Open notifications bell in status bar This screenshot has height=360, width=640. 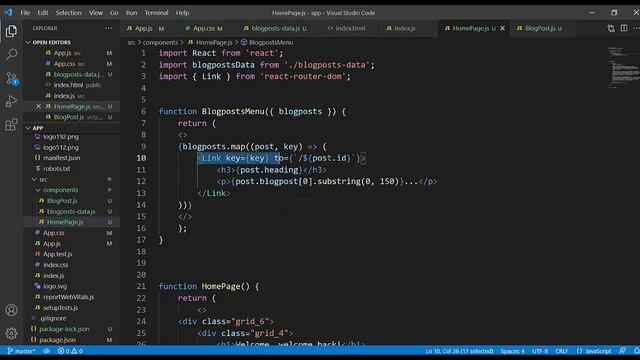pyautogui.click(x=636, y=351)
